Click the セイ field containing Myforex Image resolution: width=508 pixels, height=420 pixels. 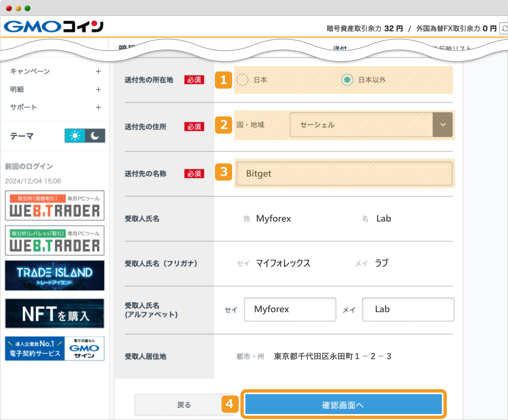coord(290,309)
